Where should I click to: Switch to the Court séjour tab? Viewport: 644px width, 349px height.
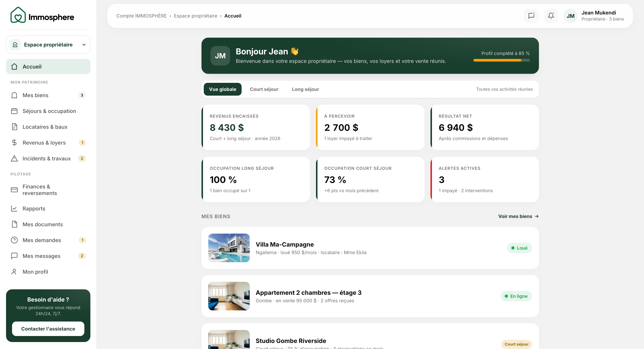(264, 89)
